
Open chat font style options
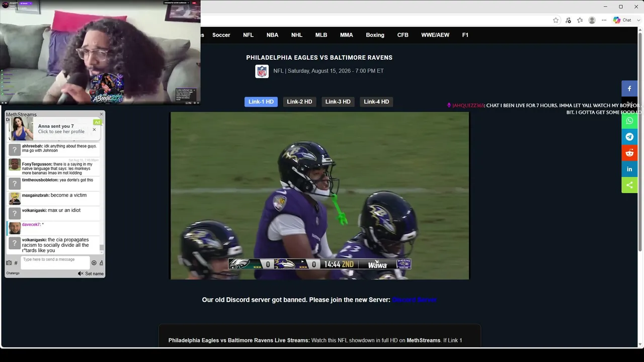pyautogui.click(x=101, y=262)
